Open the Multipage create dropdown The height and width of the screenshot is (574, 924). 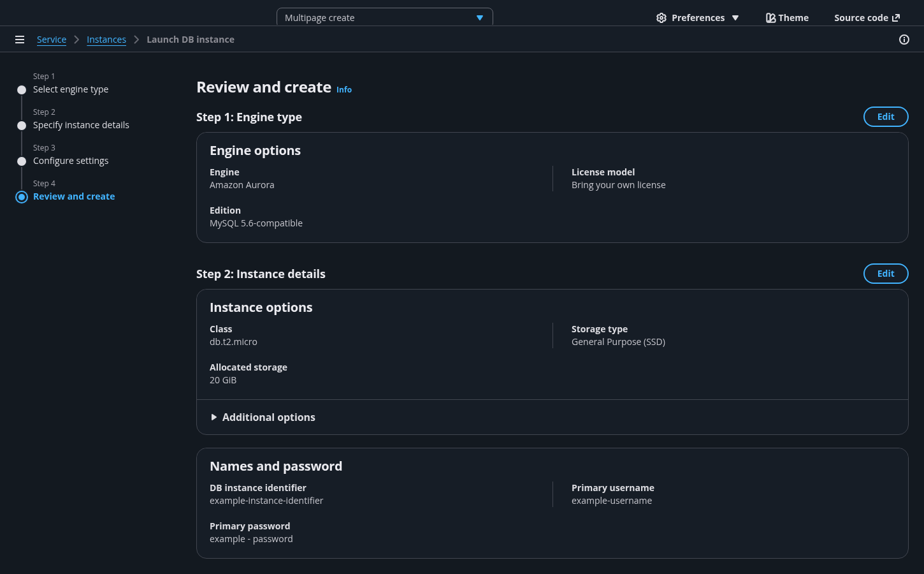pos(384,18)
